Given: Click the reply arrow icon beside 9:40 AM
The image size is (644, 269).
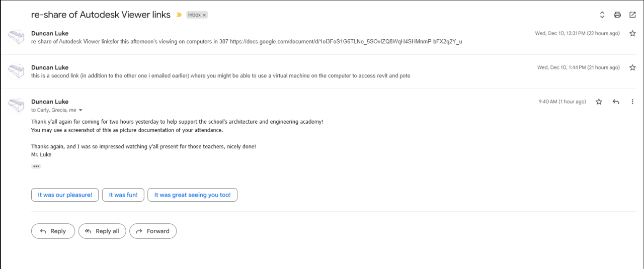Looking at the screenshot, I should (x=616, y=102).
